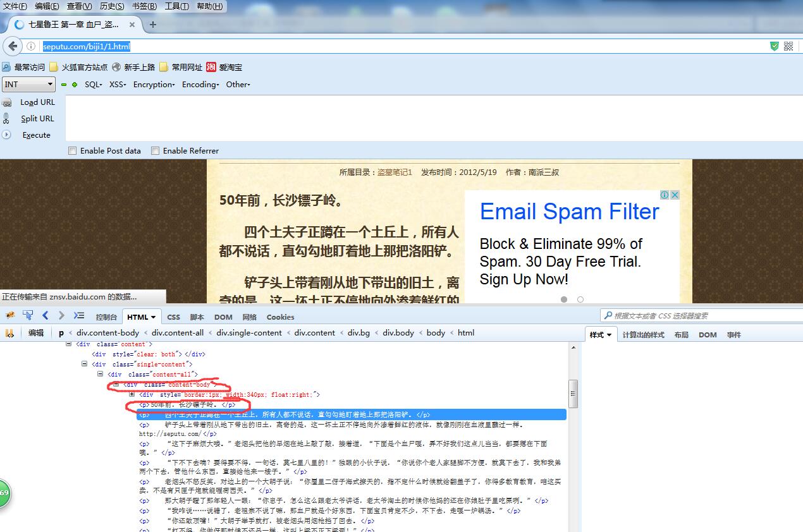
Task: Enable Referrer checkbox
Action: (x=156, y=151)
